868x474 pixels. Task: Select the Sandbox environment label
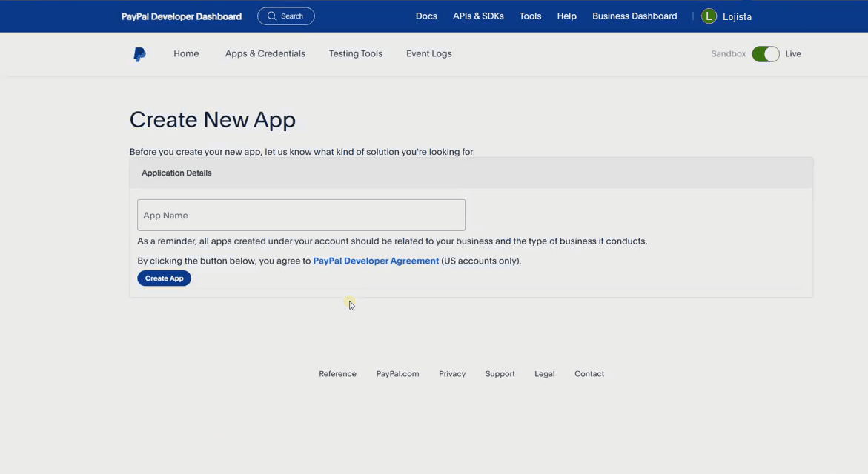729,53
